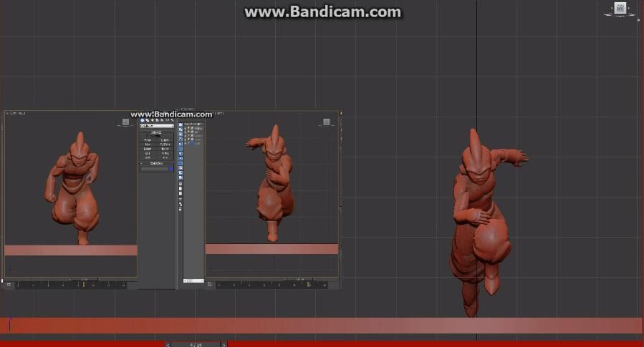Image resolution: width=644 pixels, height=347 pixels.
Task: Click yellow key marker on embedded right timeline
Action: [309, 284]
